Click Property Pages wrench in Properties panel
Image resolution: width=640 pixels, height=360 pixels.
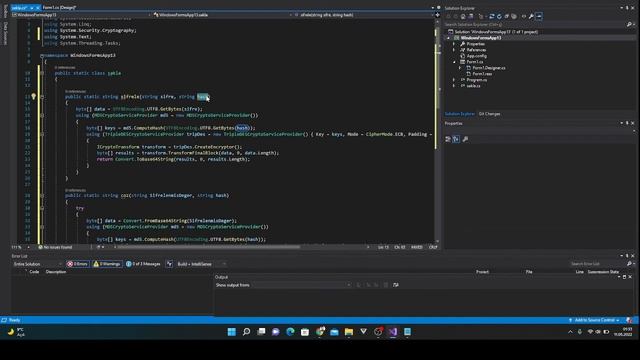[x=465, y=139]
